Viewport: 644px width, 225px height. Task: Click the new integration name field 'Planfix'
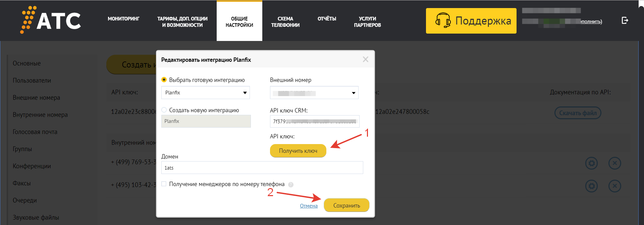[x=206, y=121]
